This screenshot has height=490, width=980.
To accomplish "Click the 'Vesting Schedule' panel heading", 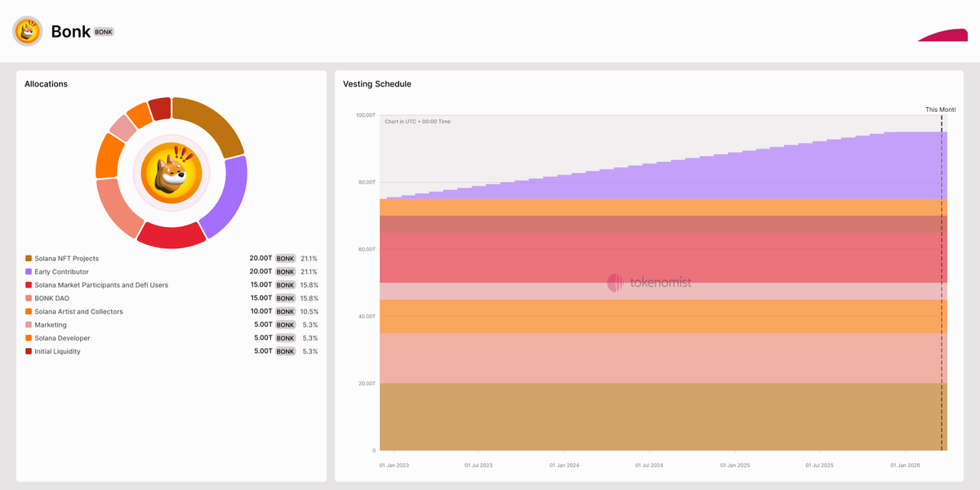I will click(x=377, y=84).
